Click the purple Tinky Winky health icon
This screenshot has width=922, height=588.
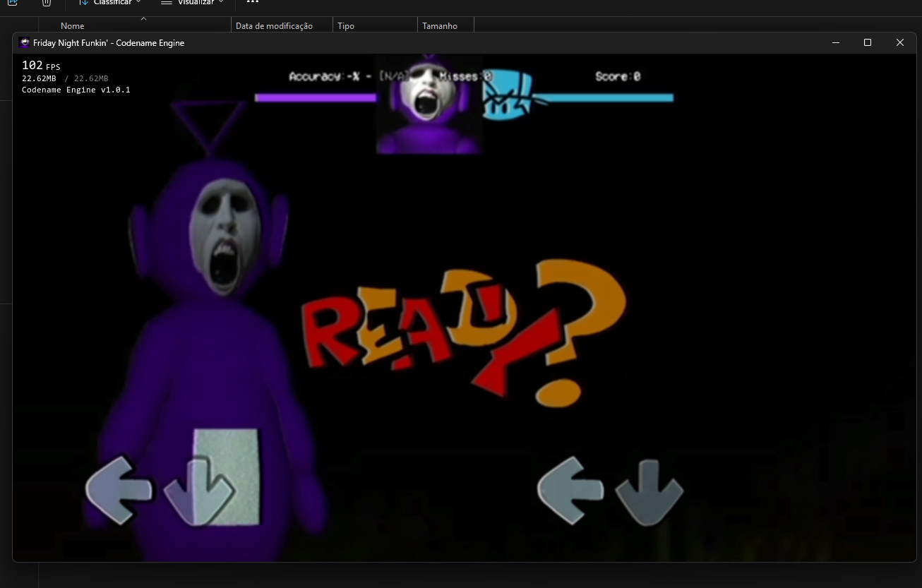tap(429, 104)
